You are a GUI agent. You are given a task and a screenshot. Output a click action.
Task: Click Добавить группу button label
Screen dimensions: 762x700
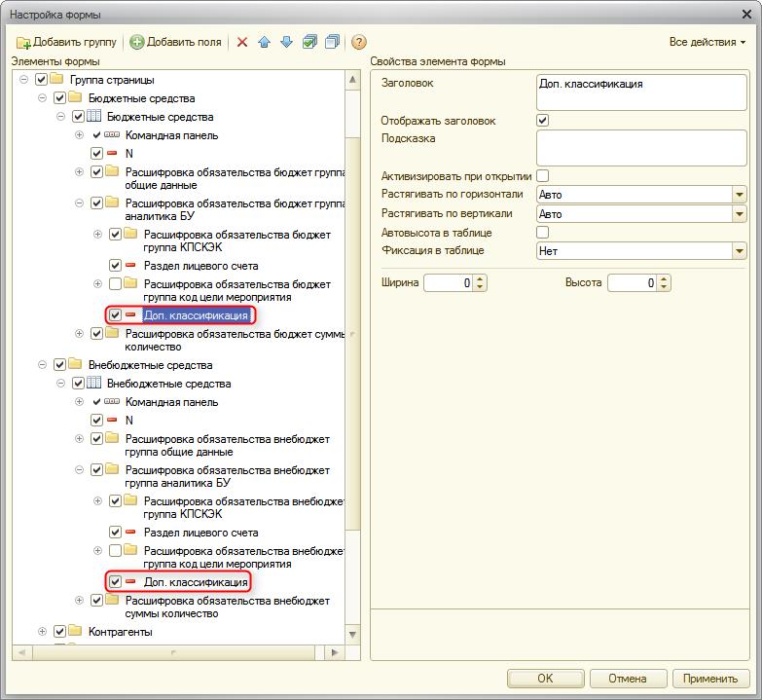point(75,42)
